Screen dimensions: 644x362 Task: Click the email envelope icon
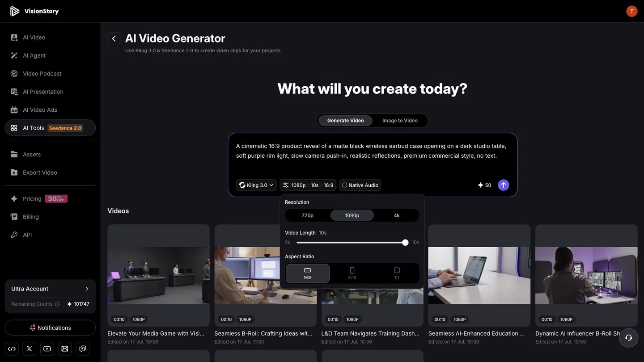65,349
